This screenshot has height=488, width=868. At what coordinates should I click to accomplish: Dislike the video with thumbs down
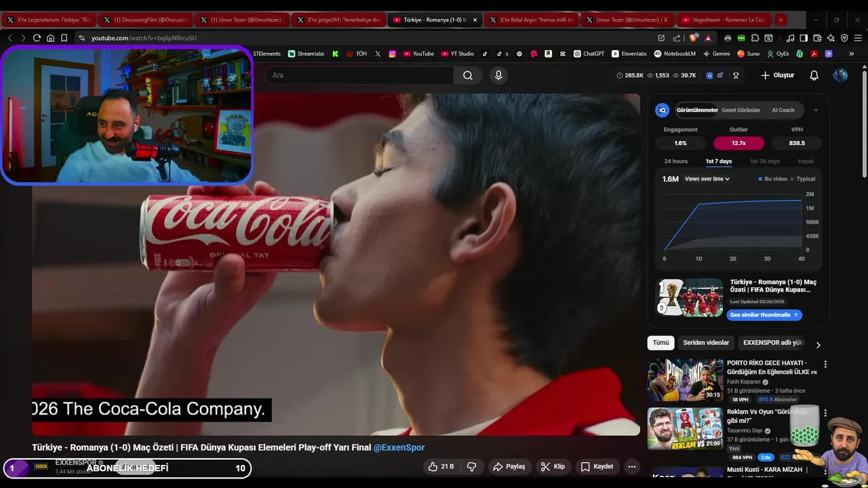point(471,466)
